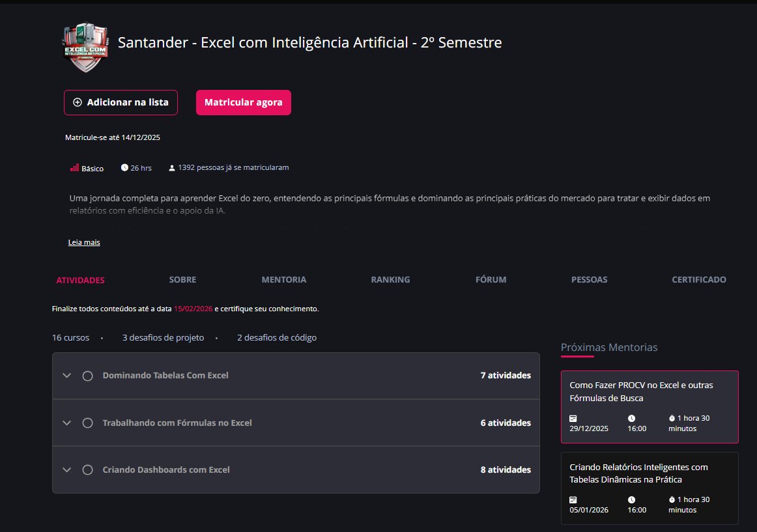Click the calendar icon above 05/01/2026
The image size is (757, 532).
click(x=573, y=499)
